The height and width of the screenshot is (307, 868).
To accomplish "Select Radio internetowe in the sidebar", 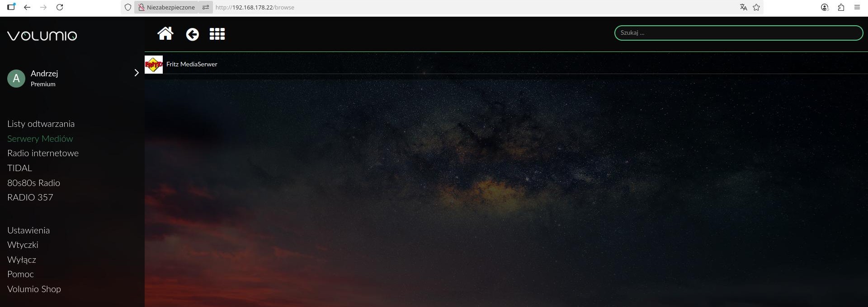I will coord(43,153).
